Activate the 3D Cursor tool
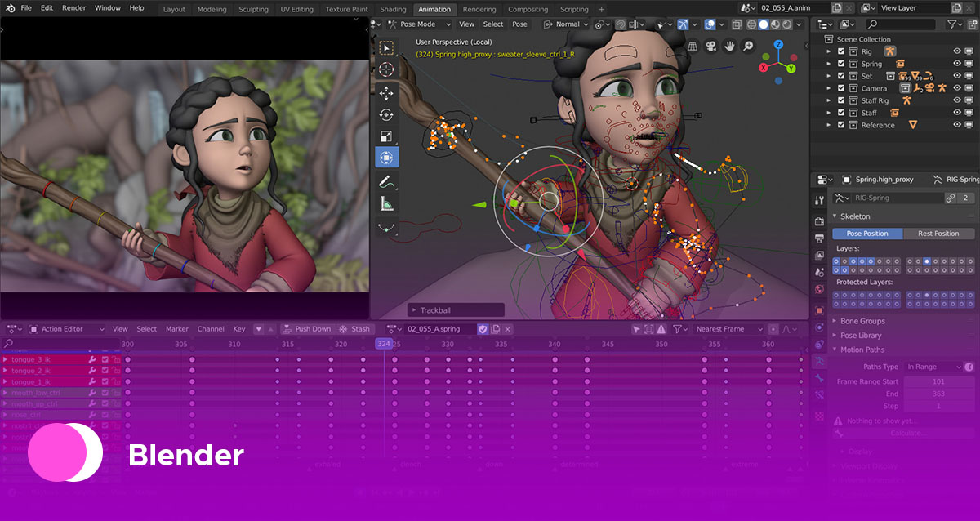Screen dimensions: 980x521 (387, 70)
